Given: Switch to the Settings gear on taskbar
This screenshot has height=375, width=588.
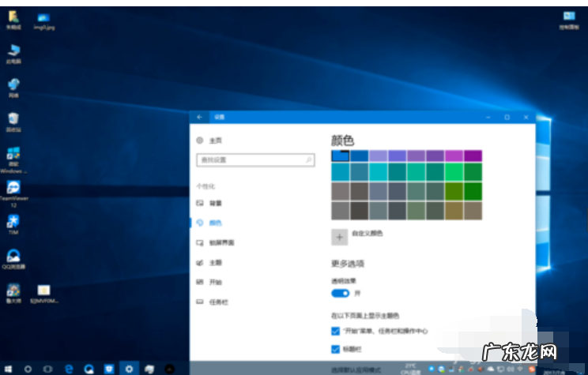Looking at the screenshot, I should pyautogui.click(x=129, y=369).
